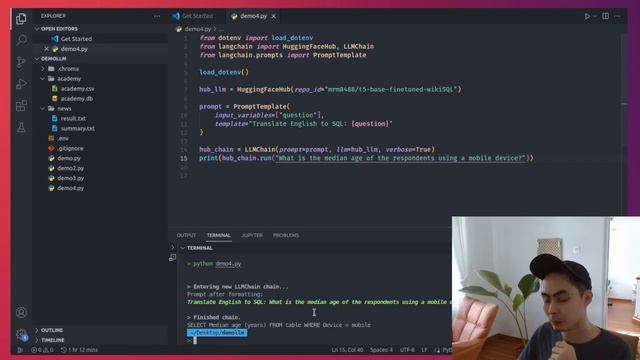Open the Extensions view

point(21,106)
